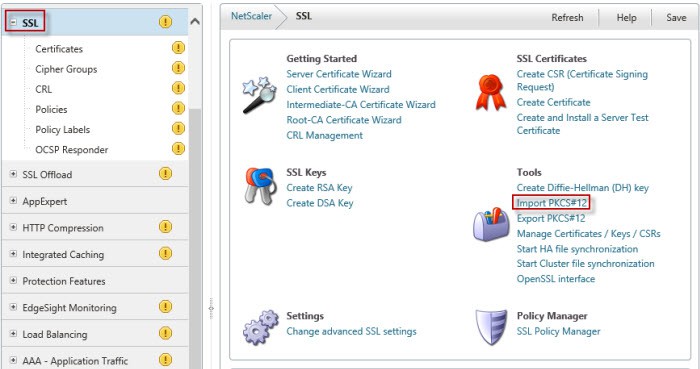Click the warning icon beside AAA - Application Traffic
This screenshot has height=369, width=700.
tap(165, 360)
